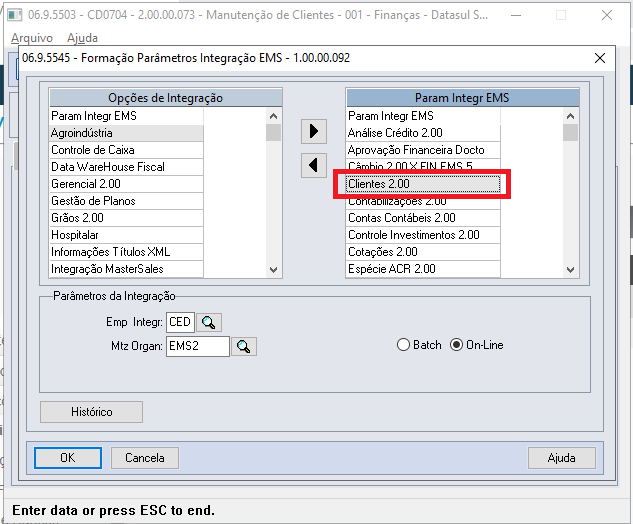Screen dimensions: 633x524
Task: Close the Manutenção de Clientes main window
Action: pyautogui.click(x=607, y=15)
